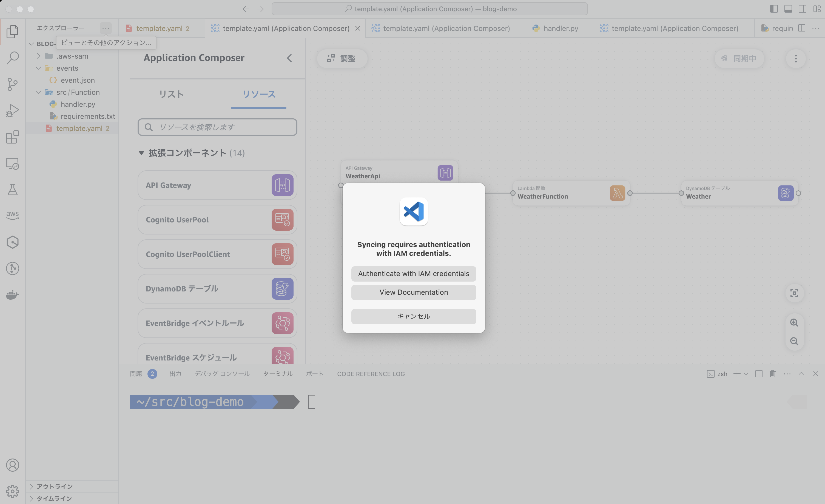Toggle the bottom panel layout icon
825x504 pixels.
(788, 9)
